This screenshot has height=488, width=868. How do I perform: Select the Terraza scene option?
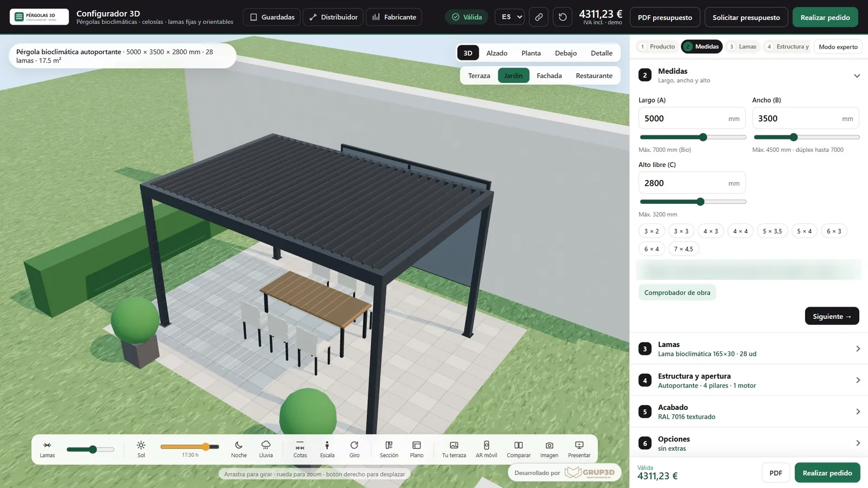click(x=479, y=76)
